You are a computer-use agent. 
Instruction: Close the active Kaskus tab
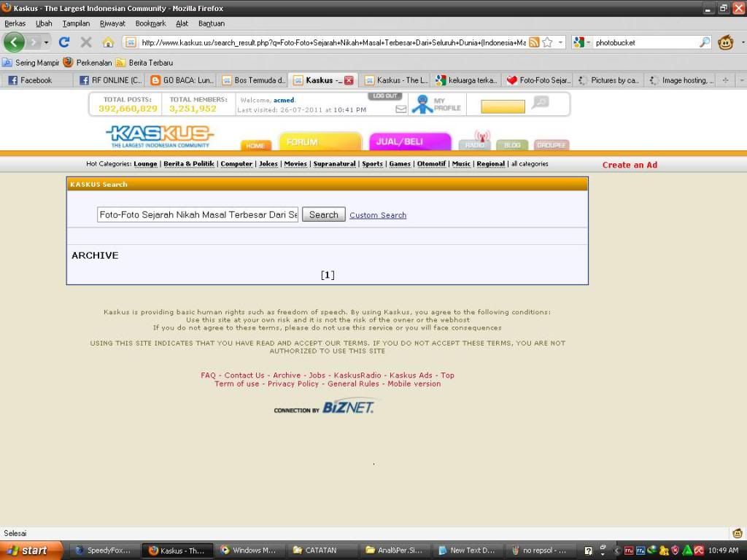point(349,80)
